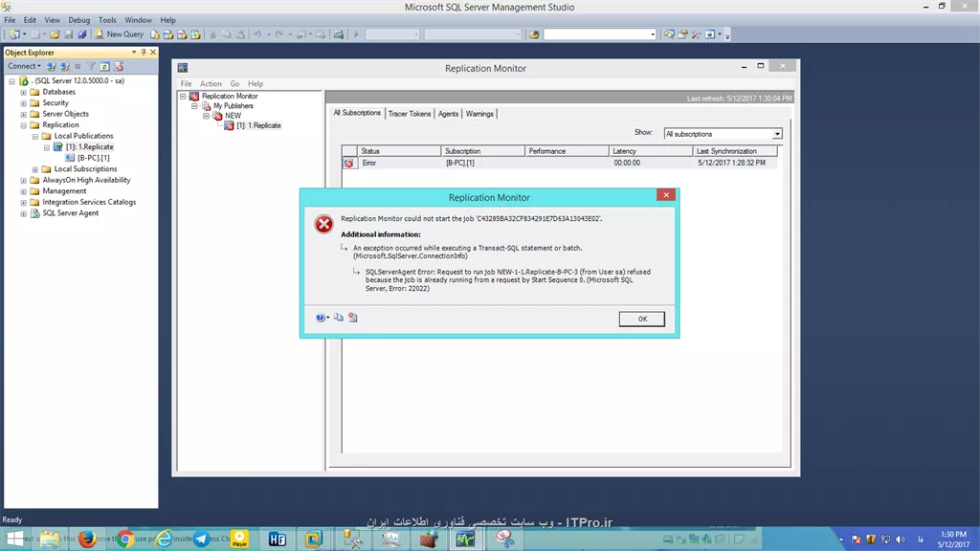Click the Analysis Services MDX Query icon
The width and height of the screenshot is (980, 551).
(168, 34)
